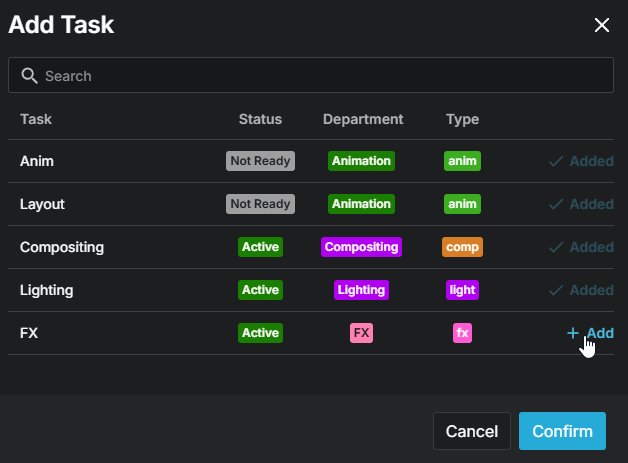Screen dimensions: 628x463
Task: Confirm the task selection
Action: click(x=562, y=431)
